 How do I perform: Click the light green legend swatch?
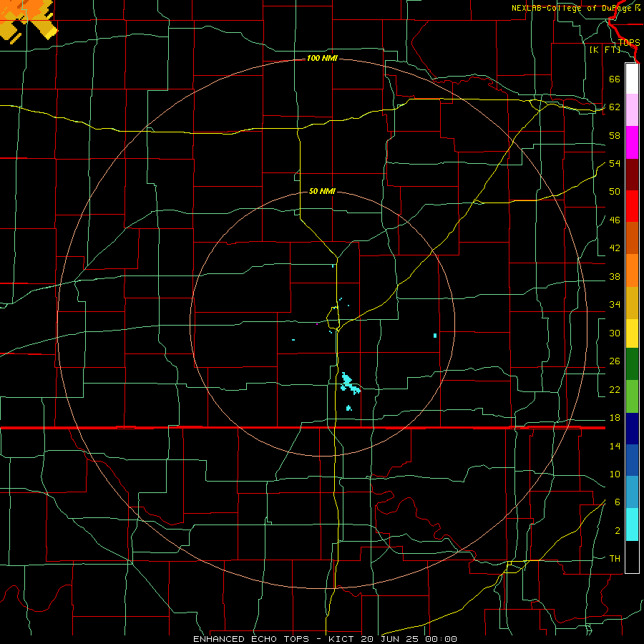tap(632, 396)
